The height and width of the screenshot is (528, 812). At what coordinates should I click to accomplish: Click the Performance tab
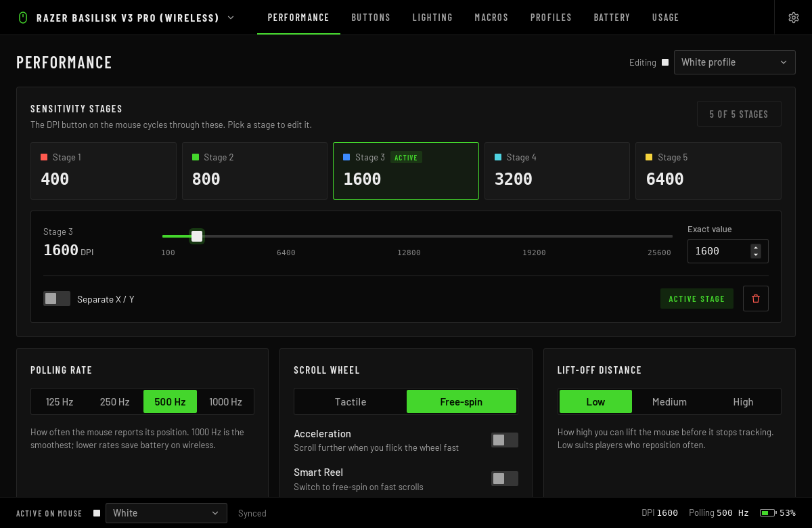(298, 18)
